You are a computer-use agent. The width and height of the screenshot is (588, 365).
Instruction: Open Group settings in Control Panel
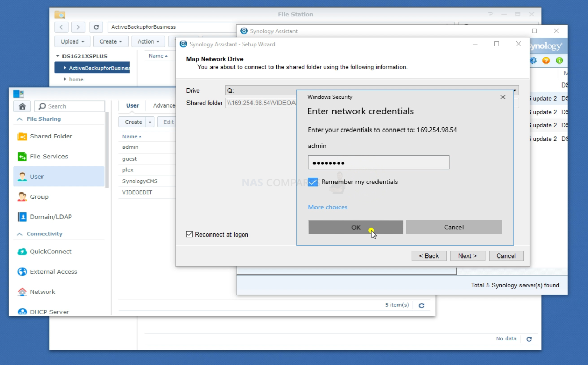59,197
